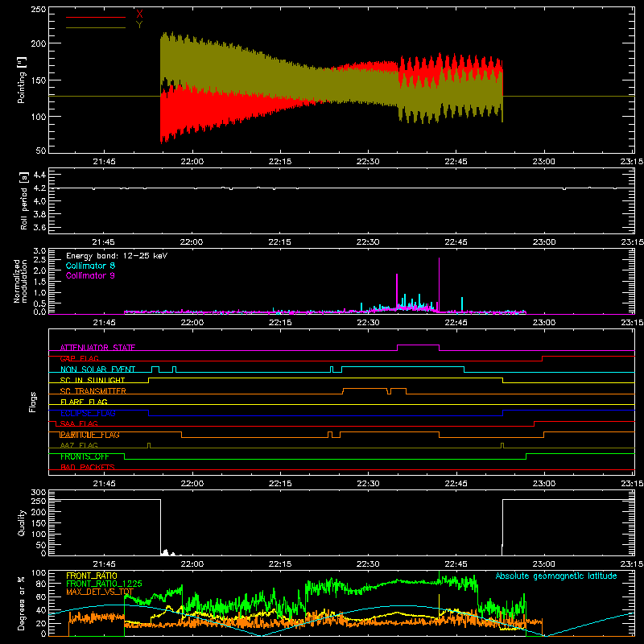
Task: Click the olive 'Y' legend label
Action: point(139,25)
